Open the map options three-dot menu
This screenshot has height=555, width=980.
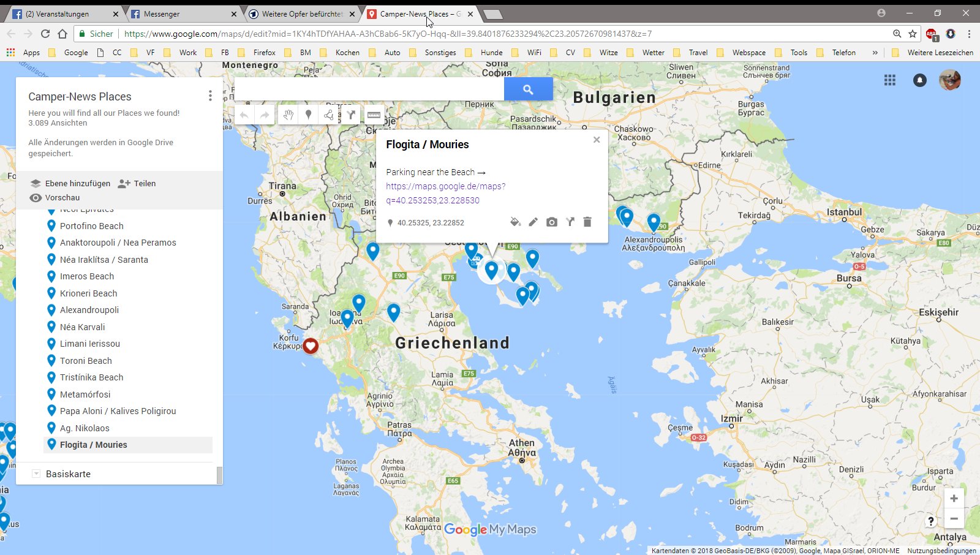click(210, 96)
